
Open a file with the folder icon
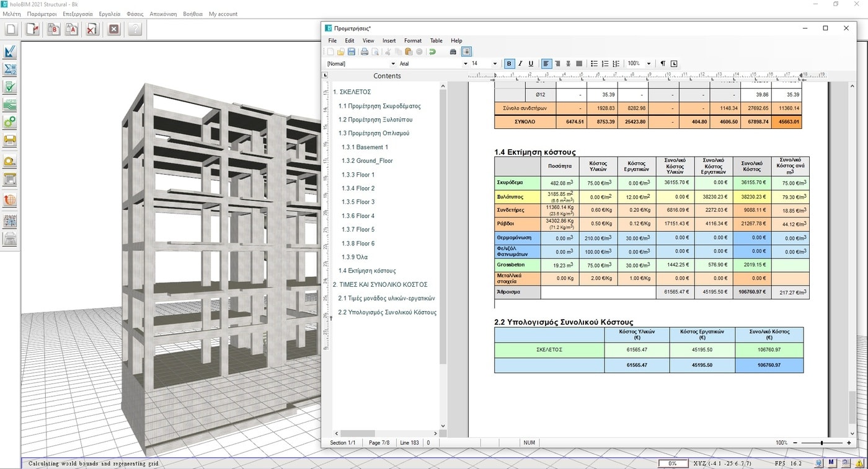[x=341, y=52]
